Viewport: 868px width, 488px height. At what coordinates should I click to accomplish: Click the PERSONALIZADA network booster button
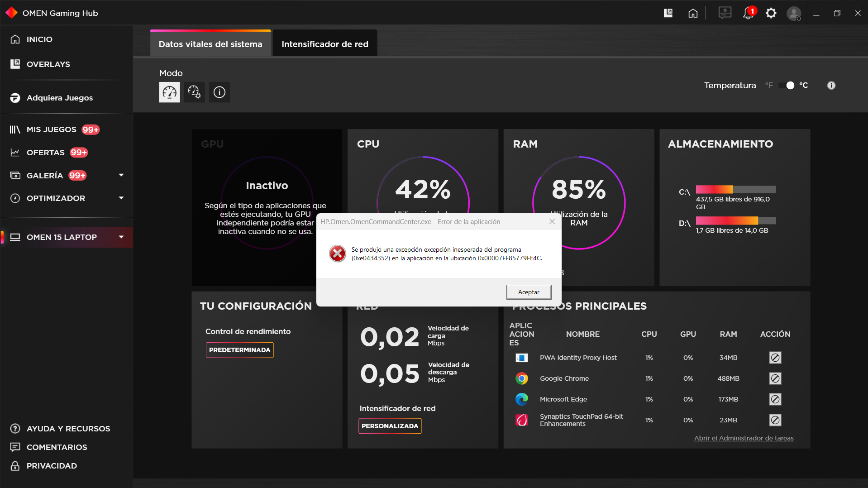coord(390,426)
